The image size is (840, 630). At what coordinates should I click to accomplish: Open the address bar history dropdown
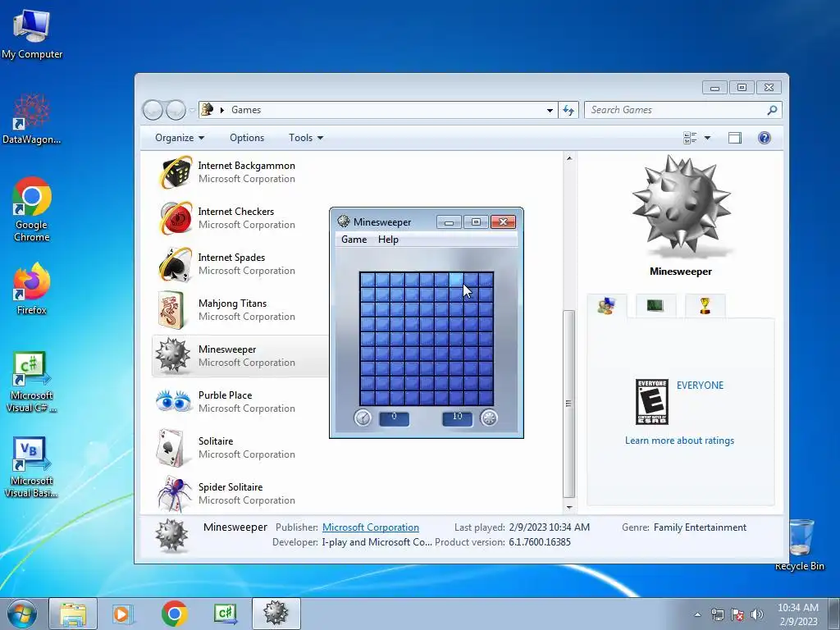(550, 111)
